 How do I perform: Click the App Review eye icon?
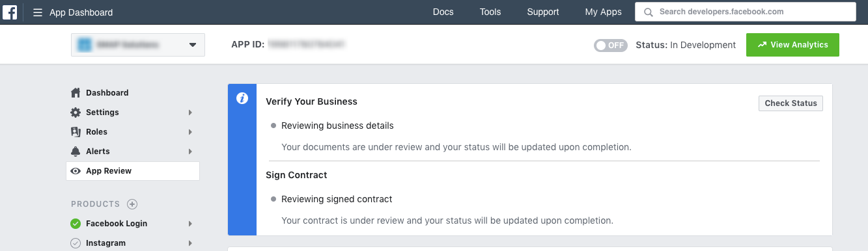click(x=76, y=171)
